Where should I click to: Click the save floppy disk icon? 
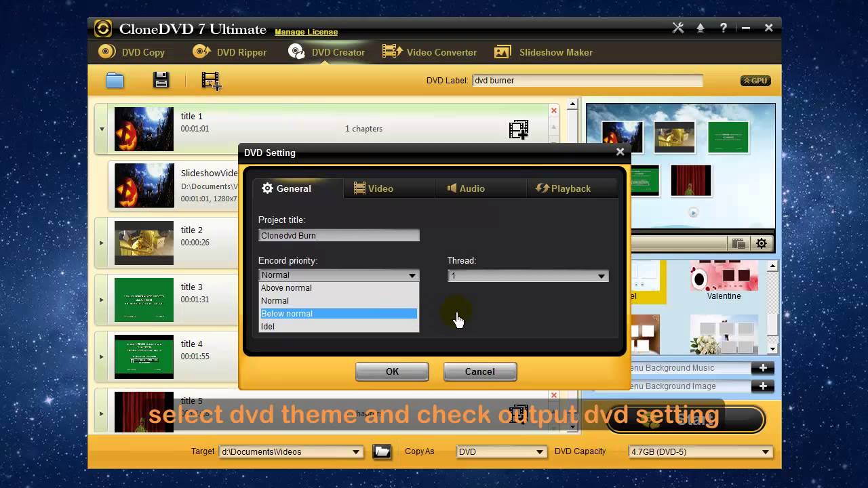161,80
